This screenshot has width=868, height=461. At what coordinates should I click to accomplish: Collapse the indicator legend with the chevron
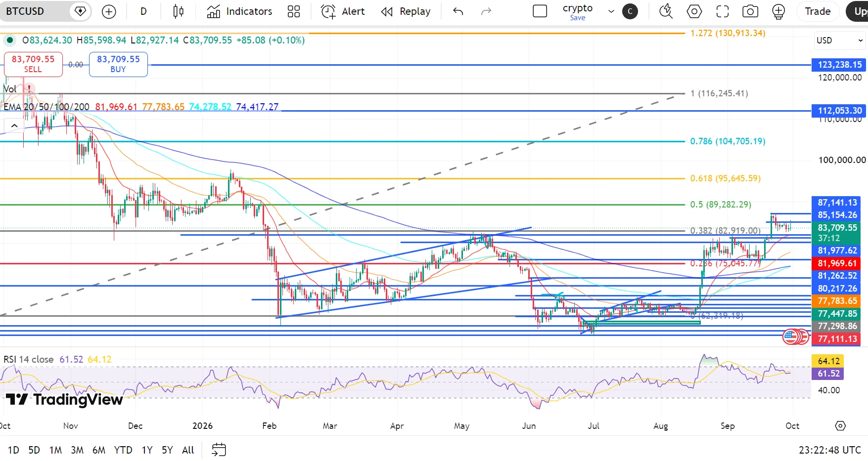click(x=14, y=126)
